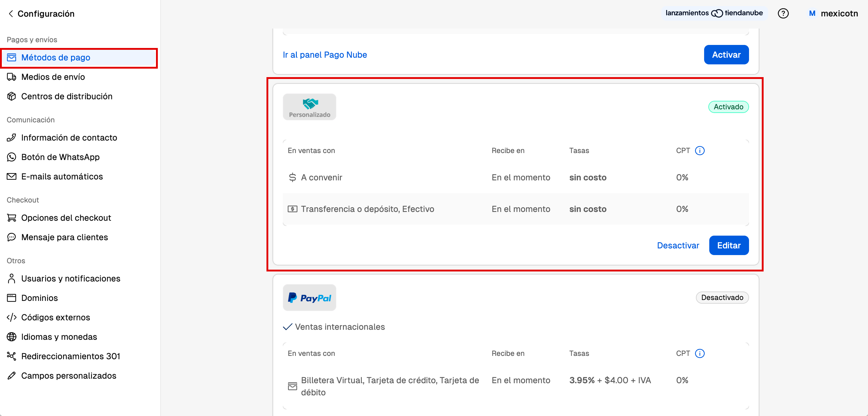Click the Activado status badge

(x=728, y=107)
